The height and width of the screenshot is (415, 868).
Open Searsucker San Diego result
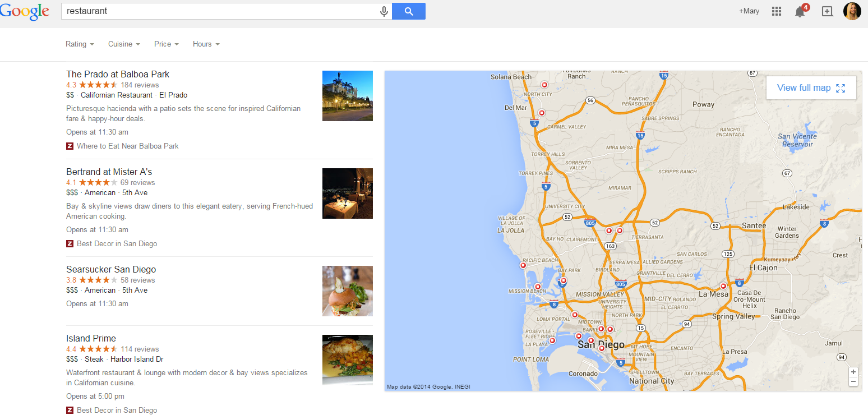tap(111, 269)
